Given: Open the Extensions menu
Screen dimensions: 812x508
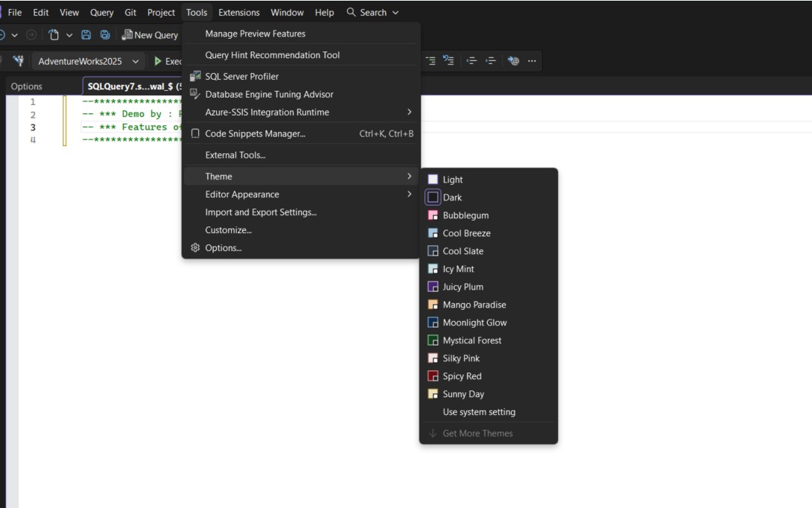Looking at the screenshot, I should [238, 12].
